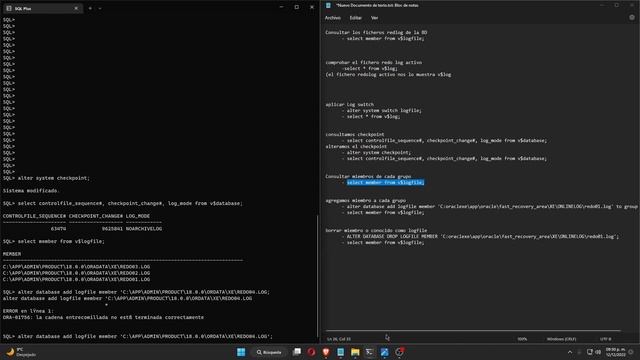This screenshot has width=640, height=360.
Task: Open the terminal profiles dropdown arrow
Action: [100, 8]
